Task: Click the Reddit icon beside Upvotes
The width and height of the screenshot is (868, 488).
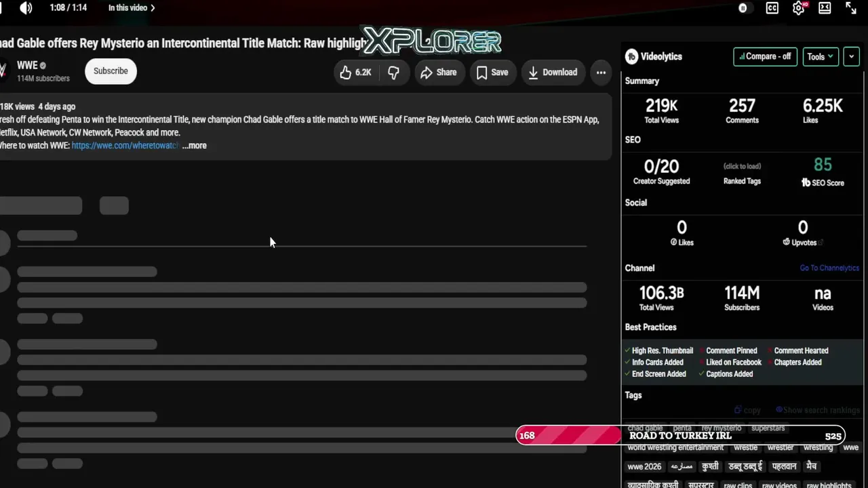Action: tap(787, 243)
